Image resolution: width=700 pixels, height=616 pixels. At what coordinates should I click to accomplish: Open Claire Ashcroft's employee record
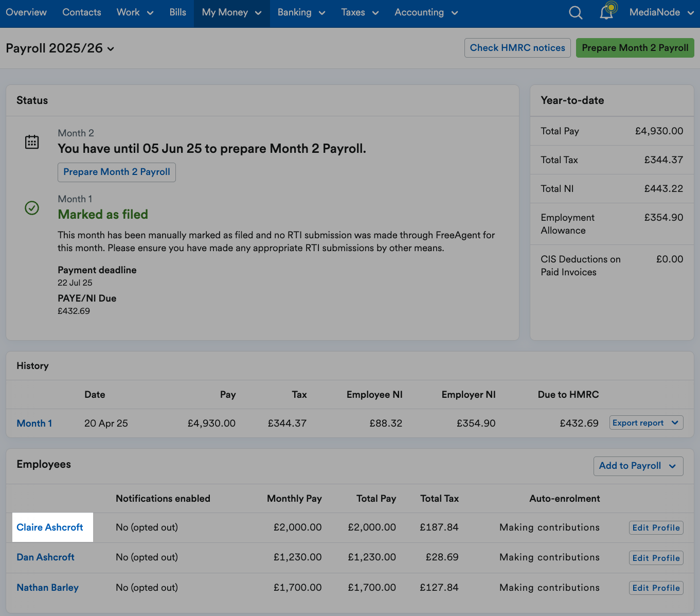point(50,527)
